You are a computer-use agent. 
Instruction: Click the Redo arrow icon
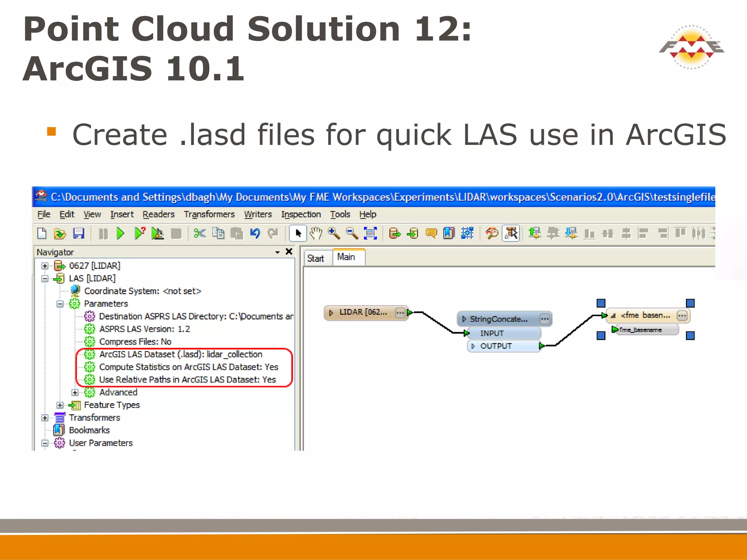pyautogui.click(x=273, y=233)
